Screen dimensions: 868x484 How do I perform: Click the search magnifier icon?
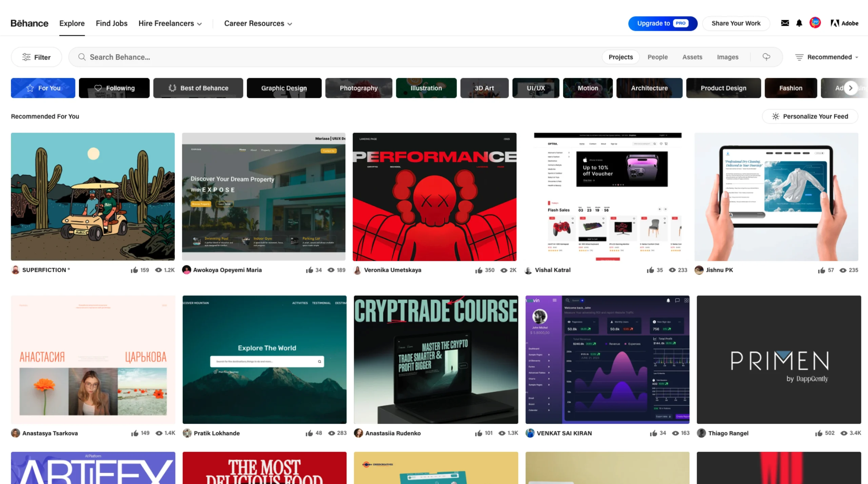click(x=82, y=57)
